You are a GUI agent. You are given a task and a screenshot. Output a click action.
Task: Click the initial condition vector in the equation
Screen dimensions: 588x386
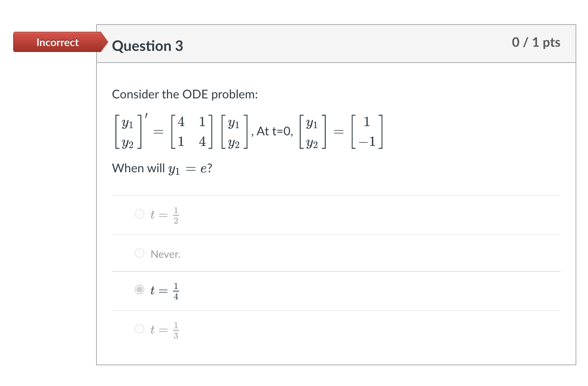point(366,131)
